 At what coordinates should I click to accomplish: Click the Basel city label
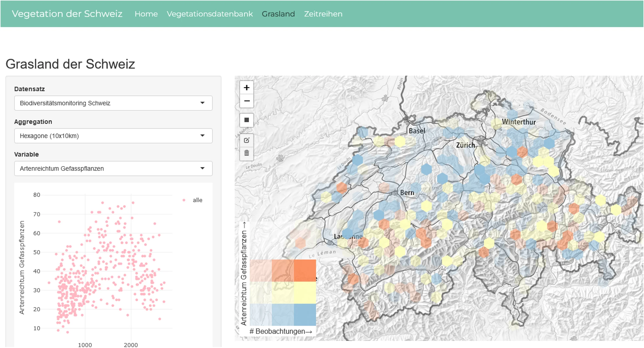(x=417, y=131)
